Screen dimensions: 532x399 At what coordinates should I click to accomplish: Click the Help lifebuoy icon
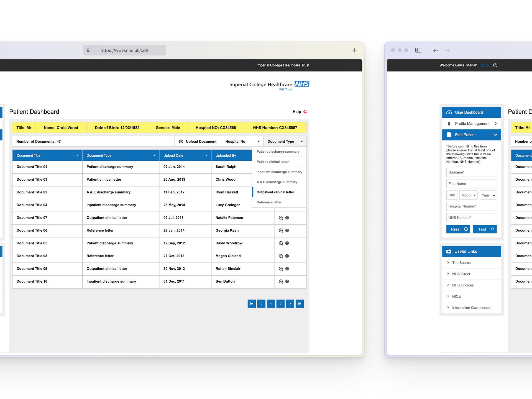click(x=305, y=112)
